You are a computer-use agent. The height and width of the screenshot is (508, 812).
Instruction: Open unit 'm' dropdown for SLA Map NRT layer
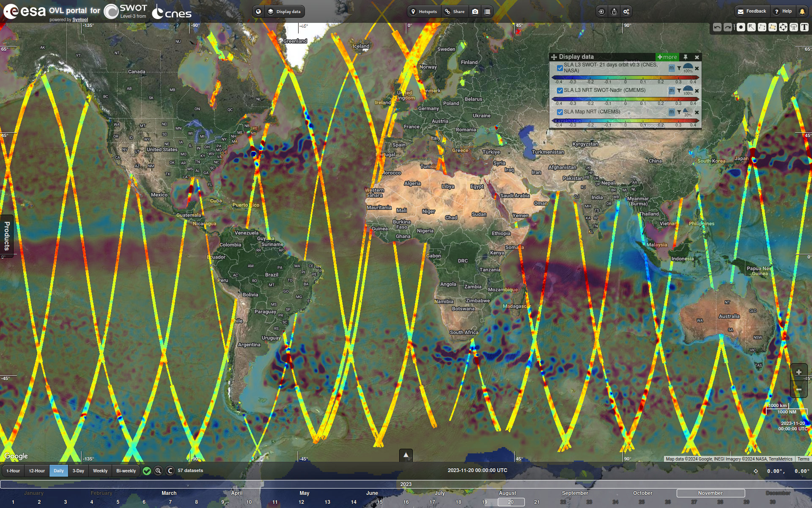click(x=672, y=112)
